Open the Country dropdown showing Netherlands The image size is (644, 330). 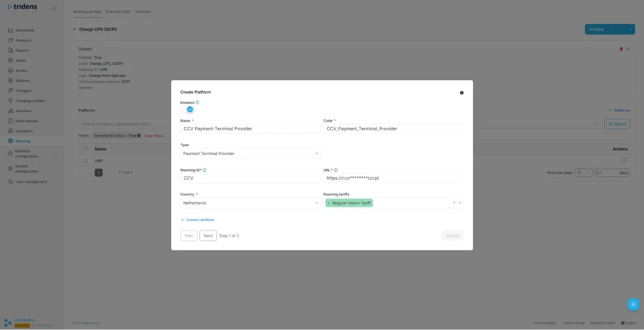[x=250, y=203]
